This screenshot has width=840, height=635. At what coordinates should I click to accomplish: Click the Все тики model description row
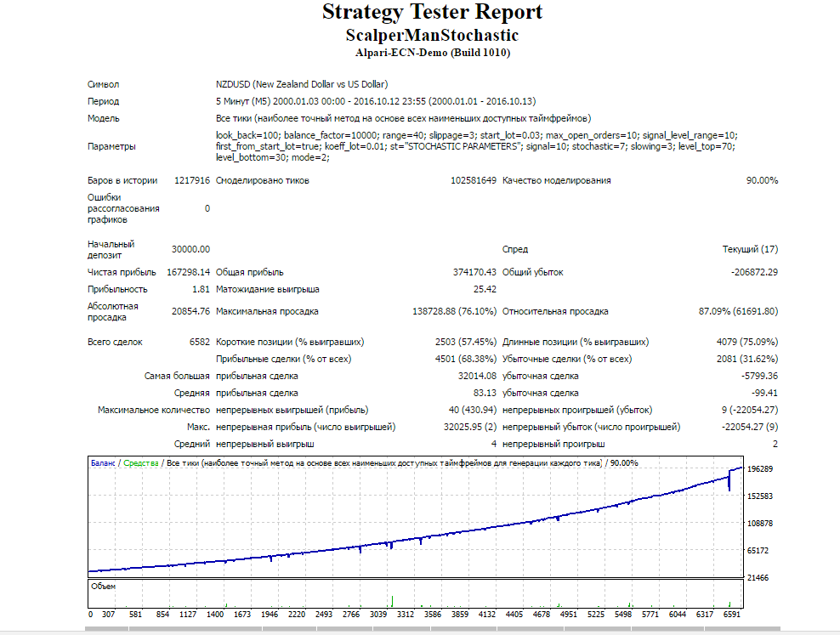pyautogui.click(x=403, y=118)
